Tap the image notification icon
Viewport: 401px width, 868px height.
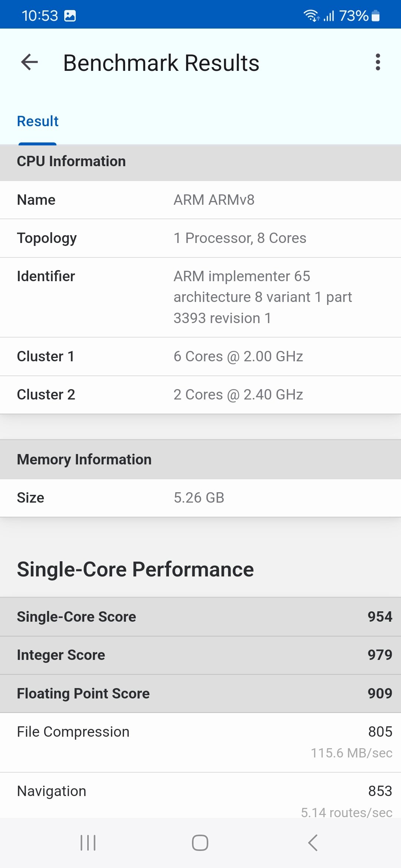click(70, 16)
